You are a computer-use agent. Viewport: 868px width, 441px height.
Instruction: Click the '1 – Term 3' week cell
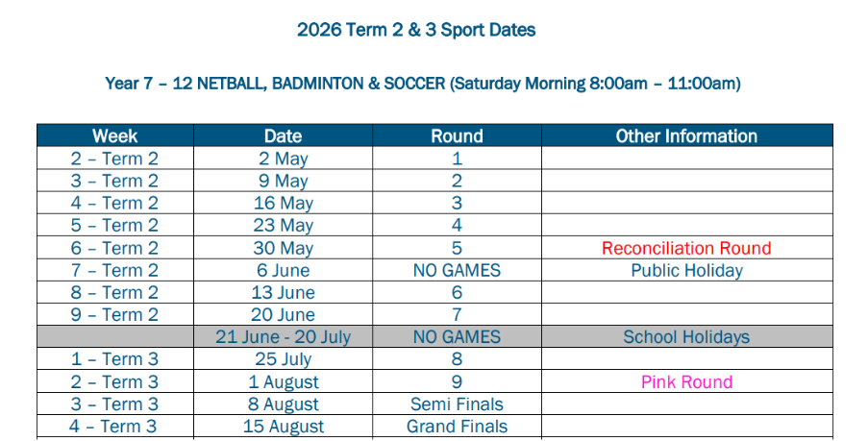(x=115, y=358)
